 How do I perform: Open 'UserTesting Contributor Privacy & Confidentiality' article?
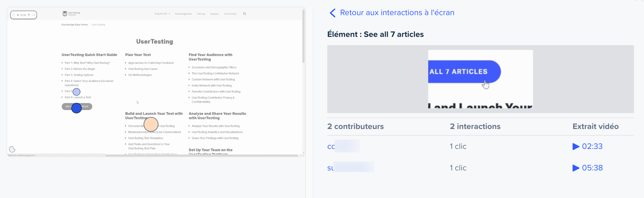[213, 100]
